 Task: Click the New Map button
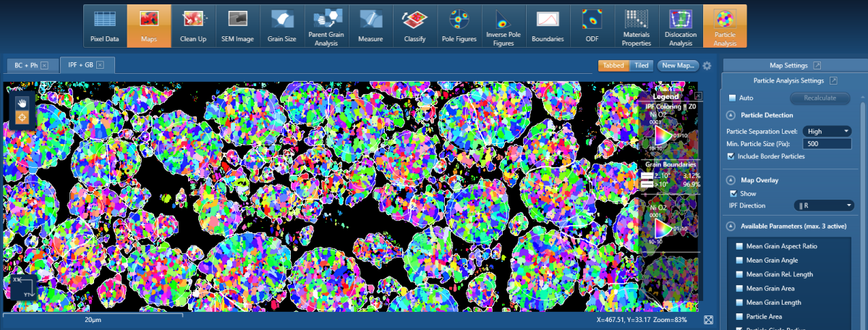(678, 65)
